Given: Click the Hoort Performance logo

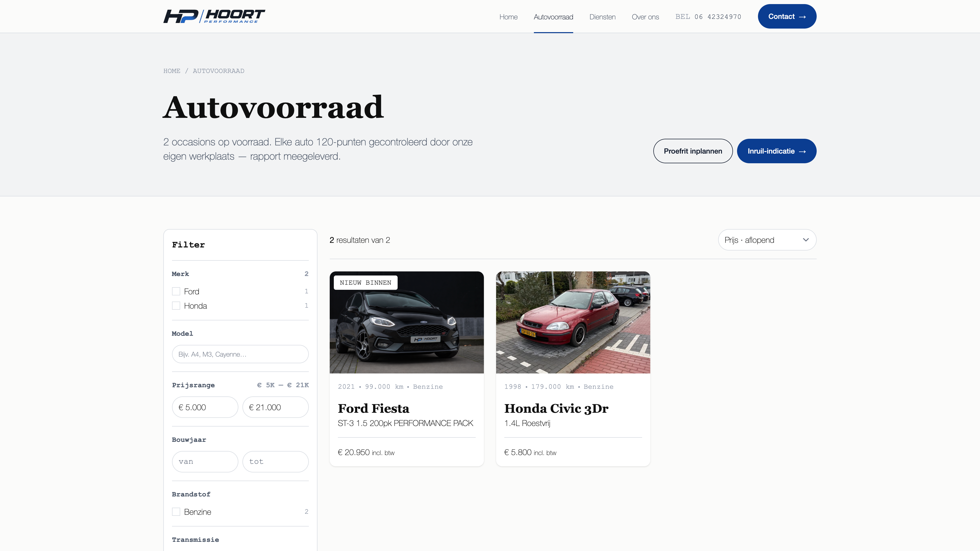Looking at the screenshot, I should pos(214,16).
